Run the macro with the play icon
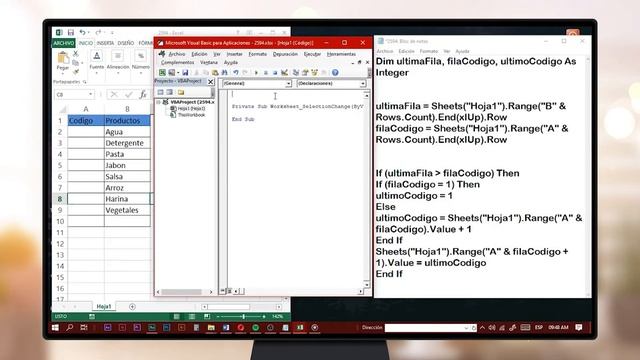 [x=256, y=73]
